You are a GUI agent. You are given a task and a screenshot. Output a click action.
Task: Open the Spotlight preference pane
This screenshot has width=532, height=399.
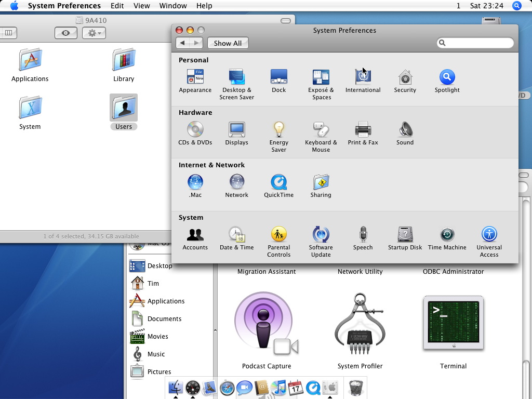[447, 81]
